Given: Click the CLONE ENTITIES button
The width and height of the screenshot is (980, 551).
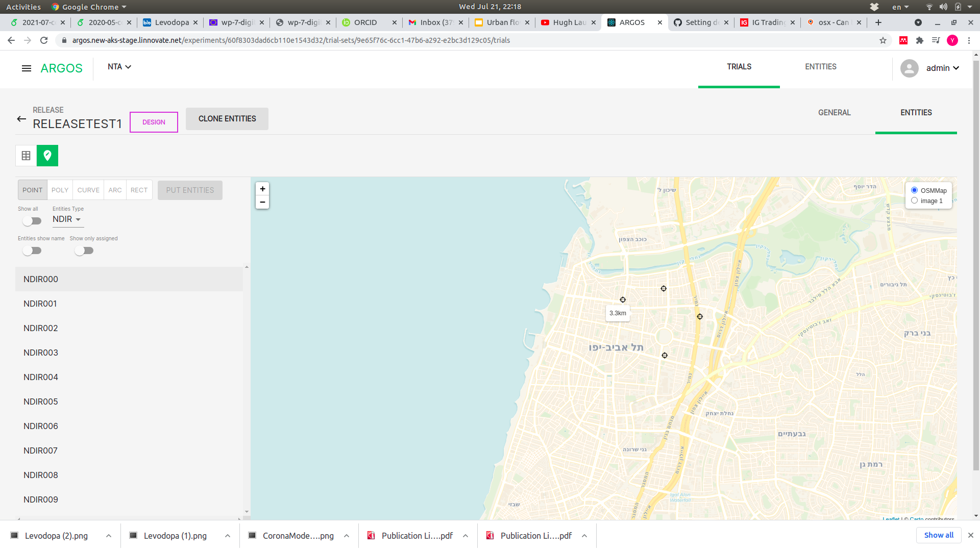Looking at the screenshot, I should (x=227, y=118).
